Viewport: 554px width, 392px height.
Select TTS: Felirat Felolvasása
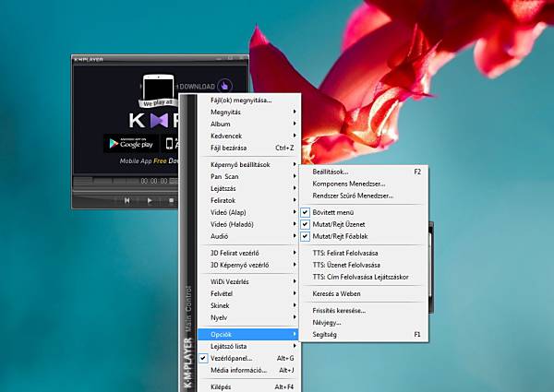(363, 253)
